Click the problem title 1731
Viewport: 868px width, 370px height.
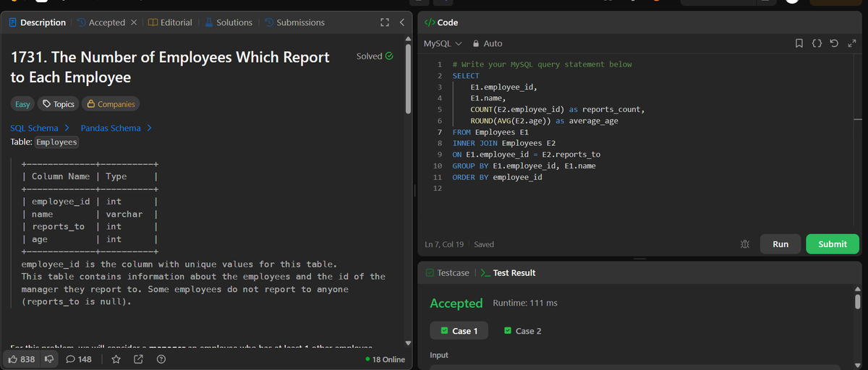(170, 66)
